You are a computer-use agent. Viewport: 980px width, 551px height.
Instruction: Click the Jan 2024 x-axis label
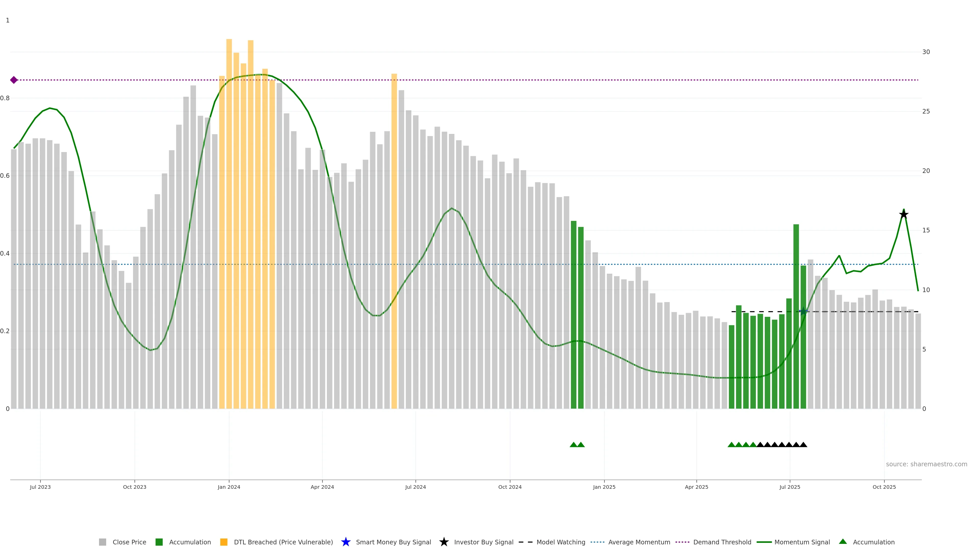[x=229, y=487]
